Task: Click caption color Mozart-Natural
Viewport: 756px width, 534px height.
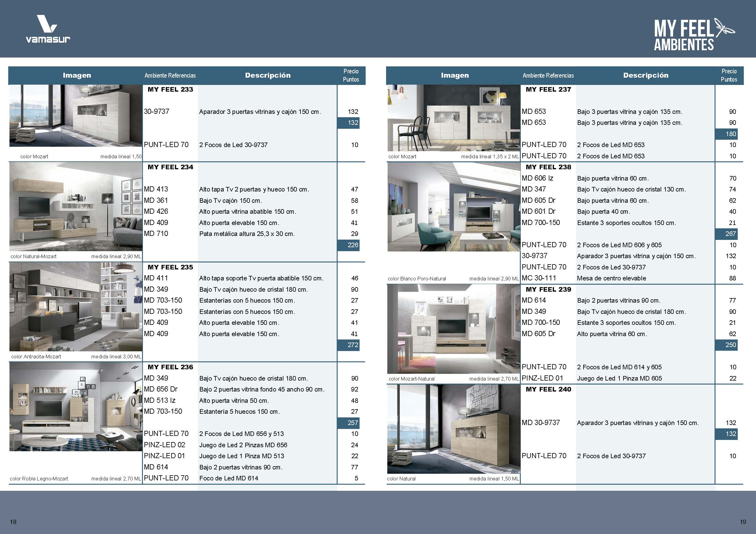Action: point(412,379)
